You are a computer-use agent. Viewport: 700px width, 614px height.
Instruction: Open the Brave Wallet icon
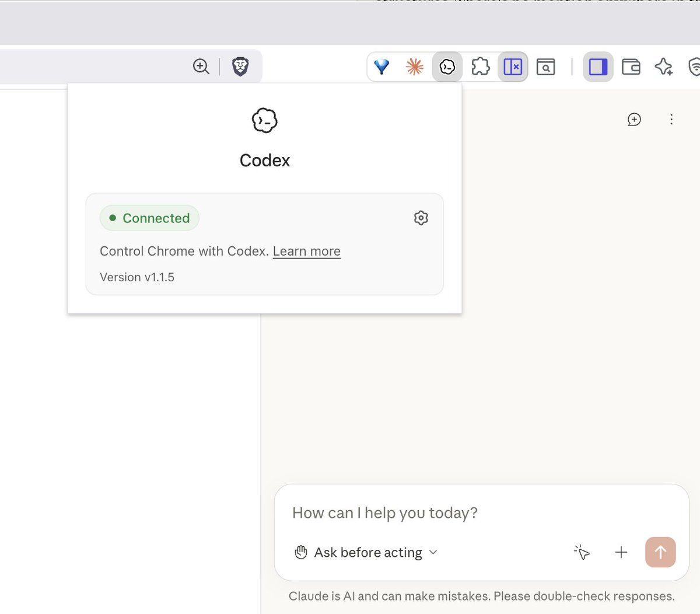[x=631, y=67]
